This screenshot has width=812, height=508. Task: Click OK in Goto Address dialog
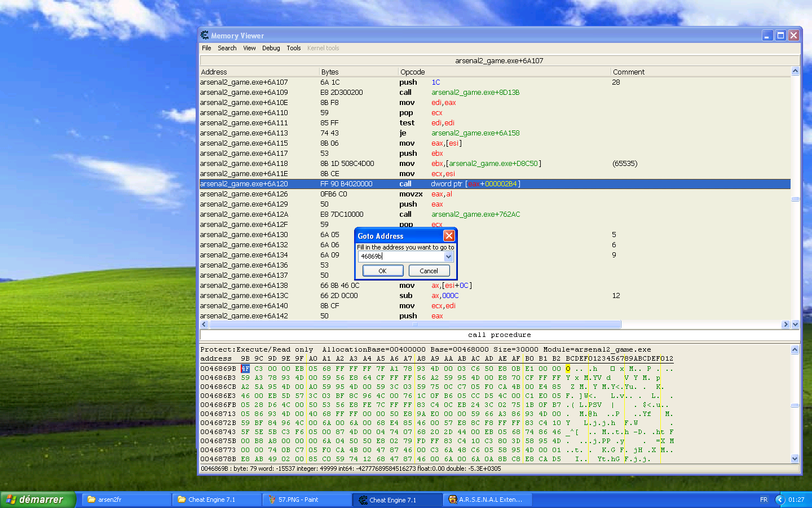tap(382, 271)
